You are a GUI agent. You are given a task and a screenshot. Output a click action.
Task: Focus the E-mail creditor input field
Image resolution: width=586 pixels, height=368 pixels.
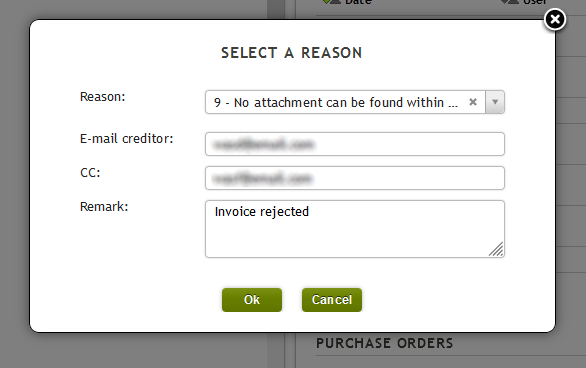tap(355, 144)
